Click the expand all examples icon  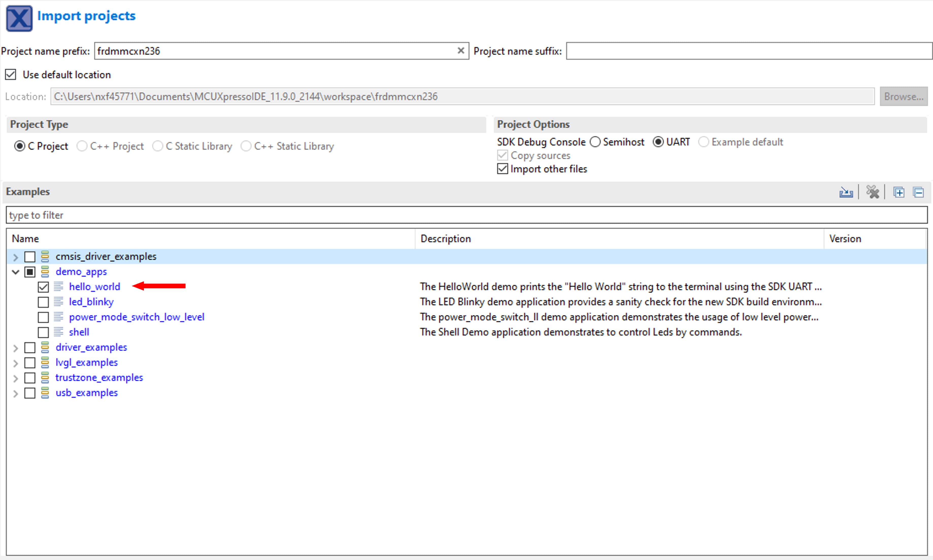pyautogui.click(x=899, y=192)
